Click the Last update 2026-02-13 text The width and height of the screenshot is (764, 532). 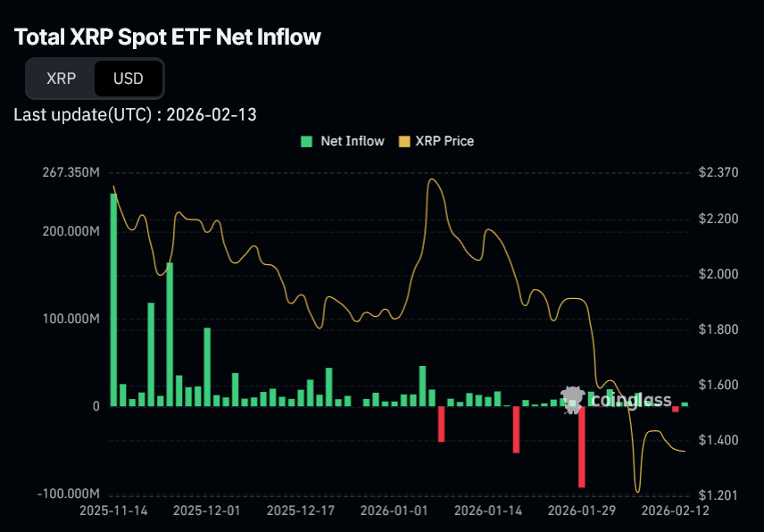tap(136, 114)
